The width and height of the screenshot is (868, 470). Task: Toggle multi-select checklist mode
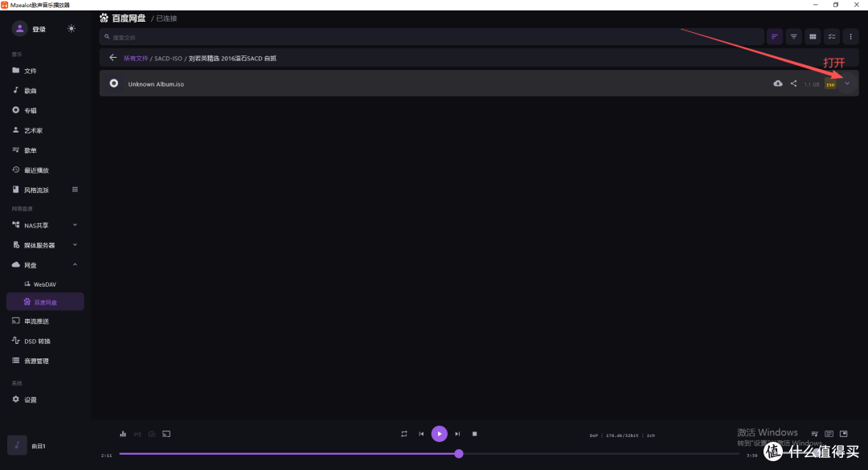point(832,36)
